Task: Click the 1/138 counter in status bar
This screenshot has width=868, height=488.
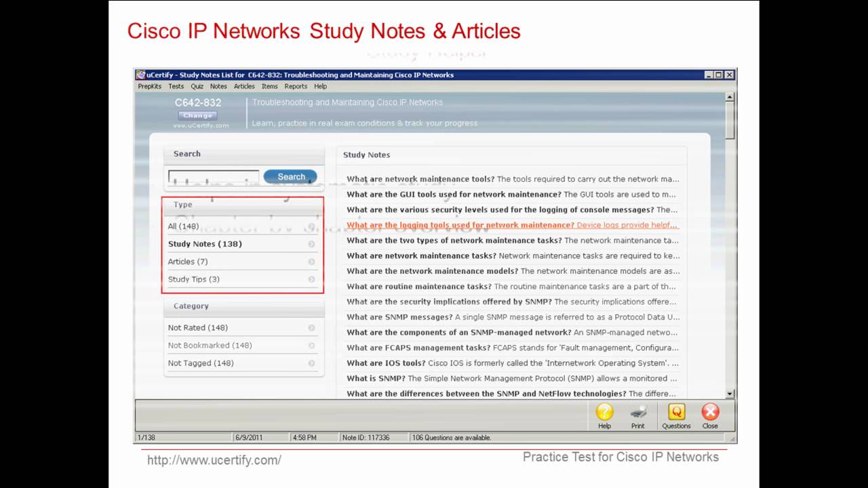Action: pos(146,438)
